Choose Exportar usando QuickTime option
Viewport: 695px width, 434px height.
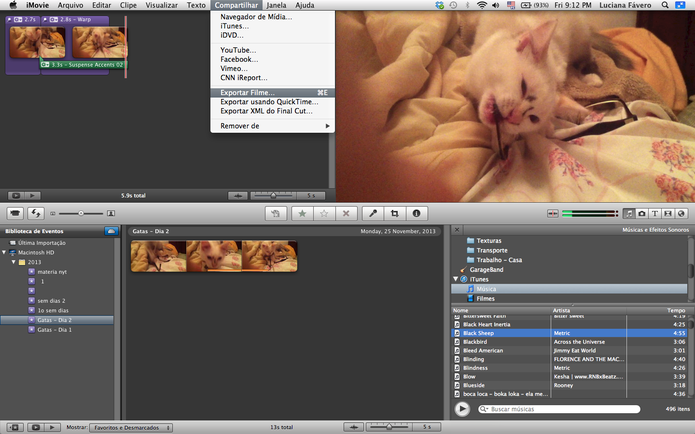[x=272, y=102]
